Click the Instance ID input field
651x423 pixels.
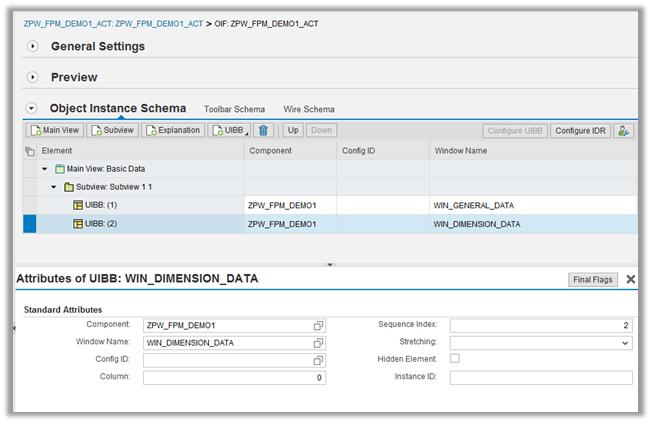(541, 378)
